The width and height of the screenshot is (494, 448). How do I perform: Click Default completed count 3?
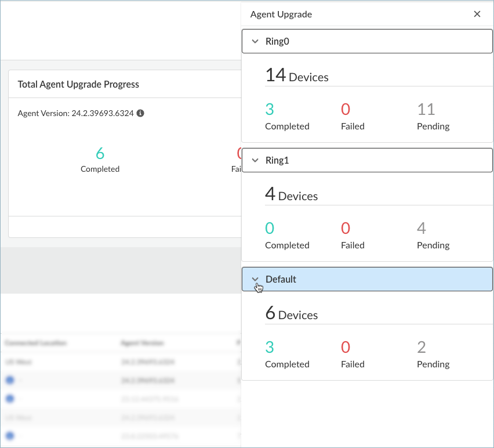pos(270,347)
